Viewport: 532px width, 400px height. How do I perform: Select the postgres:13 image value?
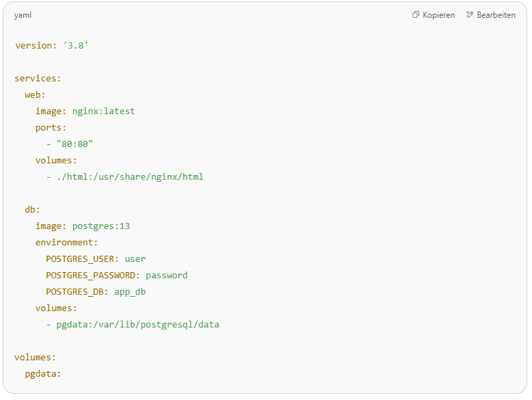pos(101,226)
